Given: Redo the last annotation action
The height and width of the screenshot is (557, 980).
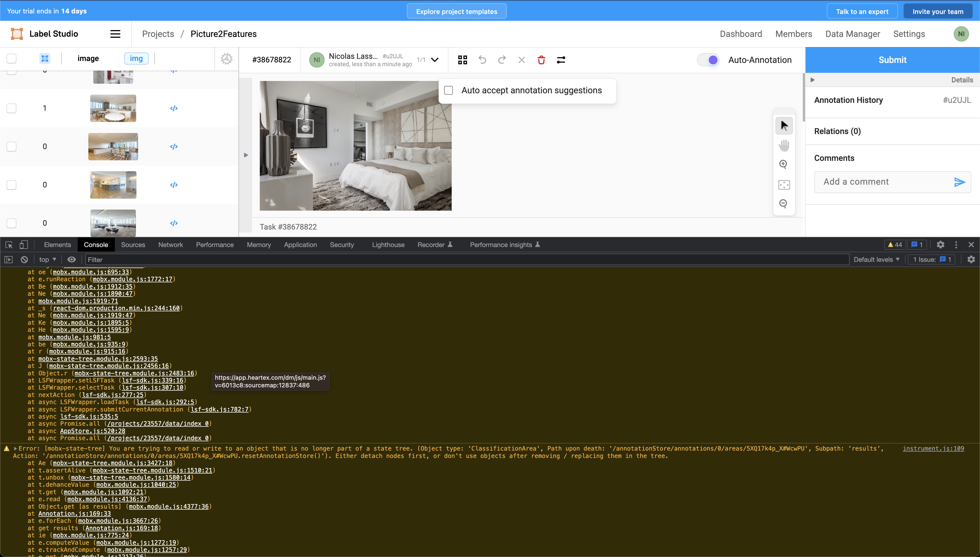Looking at the screenshot, I should pyautogui.click(x=502, y=60).
